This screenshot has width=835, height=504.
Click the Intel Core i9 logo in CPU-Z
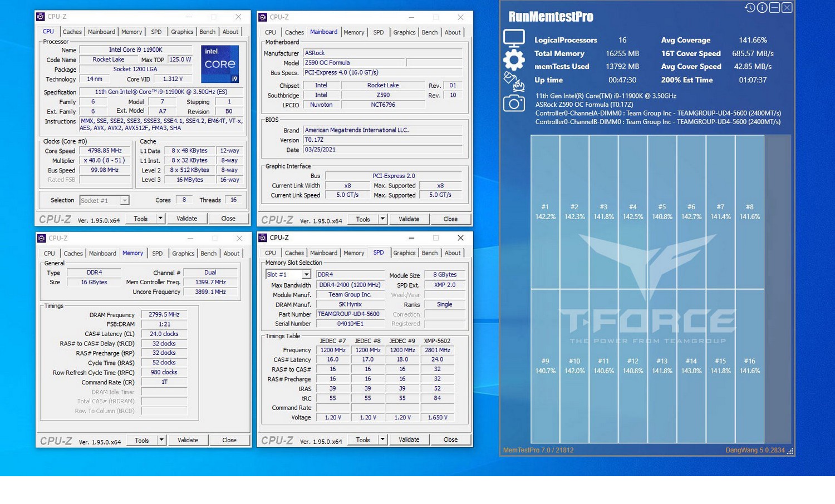click(x=220, y=64)
